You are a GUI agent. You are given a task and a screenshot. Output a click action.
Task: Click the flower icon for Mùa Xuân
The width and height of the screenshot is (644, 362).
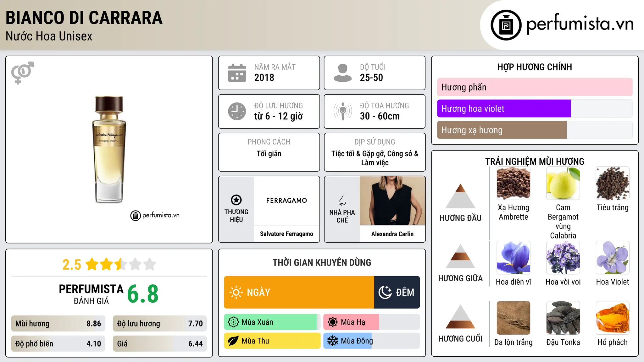233,322
